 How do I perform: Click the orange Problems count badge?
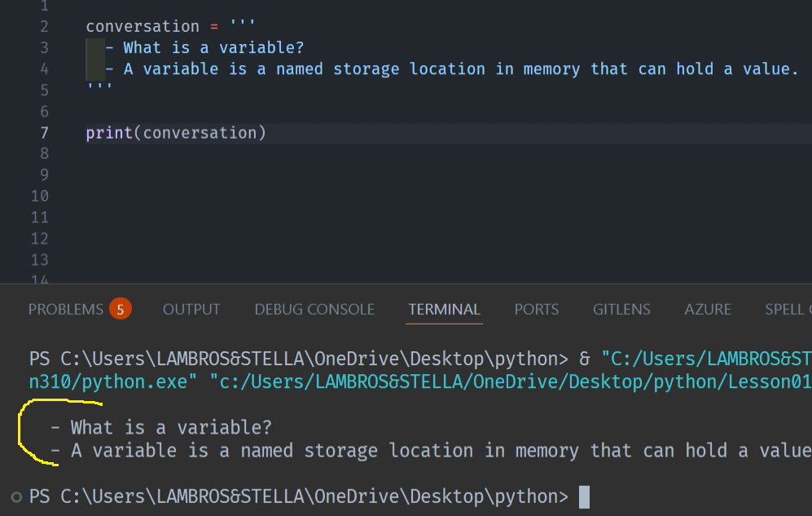pyautogui.click(x=120, y=309)
